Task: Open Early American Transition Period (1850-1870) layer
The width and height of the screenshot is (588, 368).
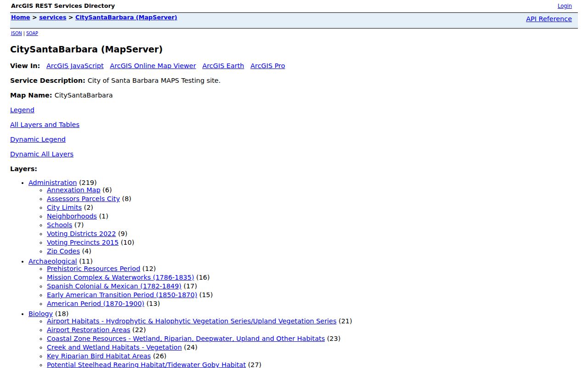Action: 122,295
